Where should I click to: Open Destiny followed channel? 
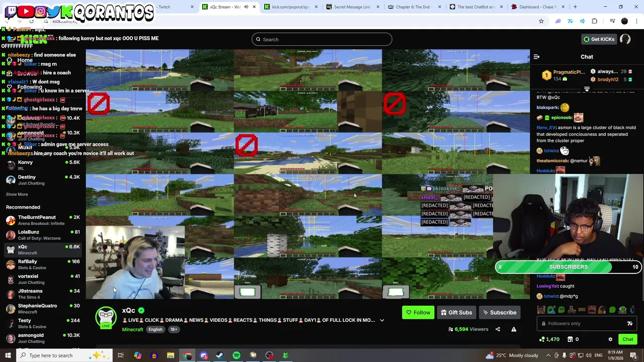coord(42,180)
